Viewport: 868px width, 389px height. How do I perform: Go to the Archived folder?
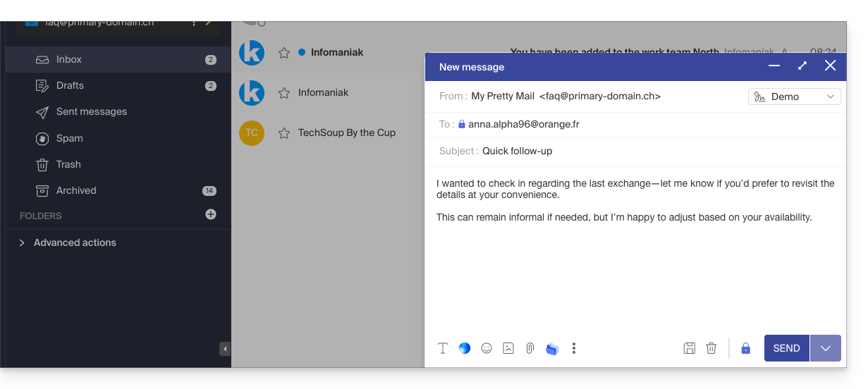(76, 190)
